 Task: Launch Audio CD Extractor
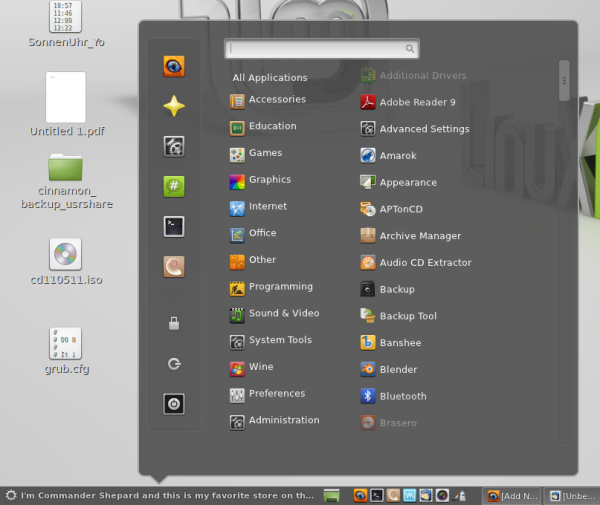[x=416, y=262]
